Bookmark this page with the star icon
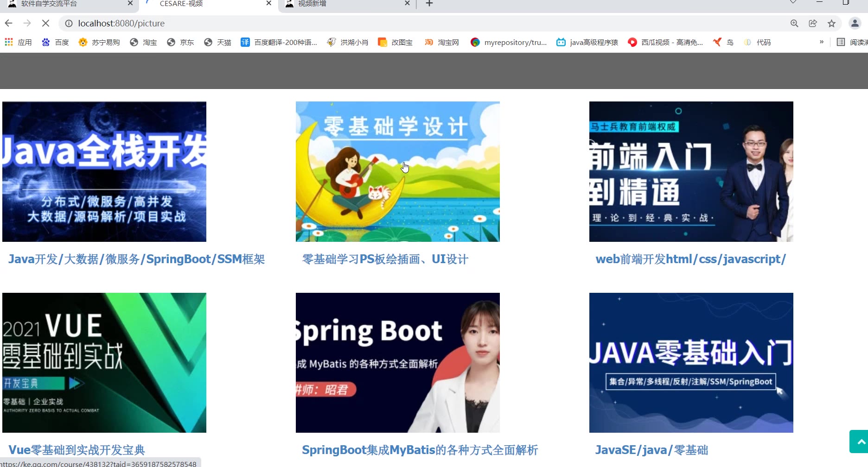The height and width of the screenshot is (467, 868). (x=831, y=23)
